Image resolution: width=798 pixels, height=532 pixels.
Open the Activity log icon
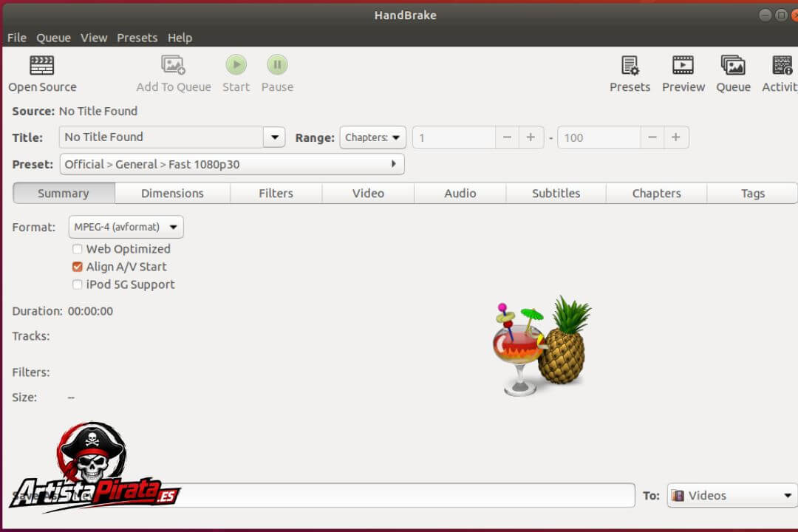click(x=782, y=65)
